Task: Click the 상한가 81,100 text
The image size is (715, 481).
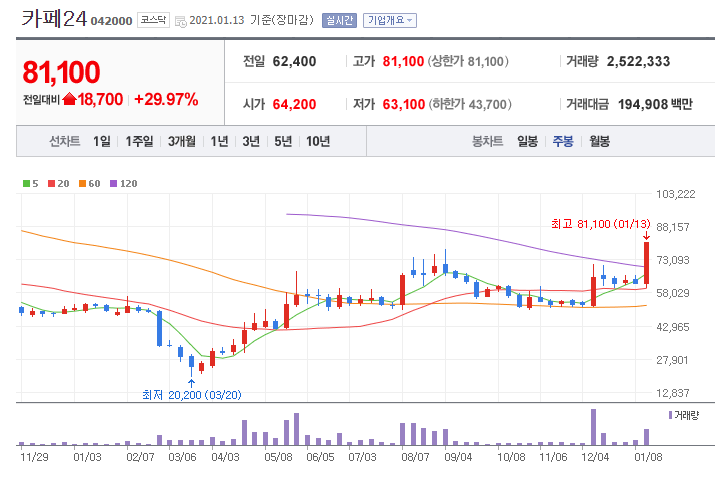Action: [468, 62]
